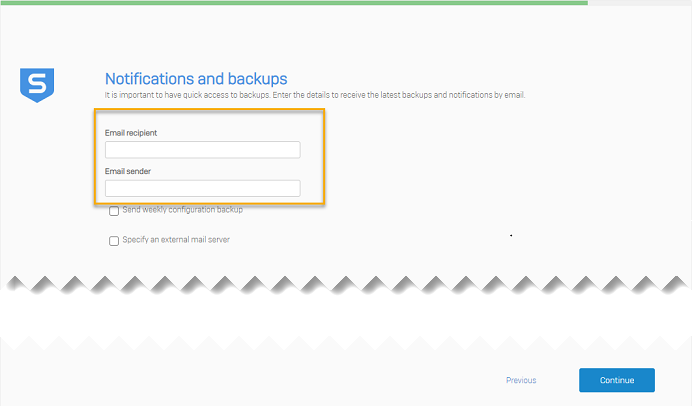This screenshot has height=406, width=692.
Task: Enable the Send weekly configuration backup checkbox
Action: pos(114,211)
